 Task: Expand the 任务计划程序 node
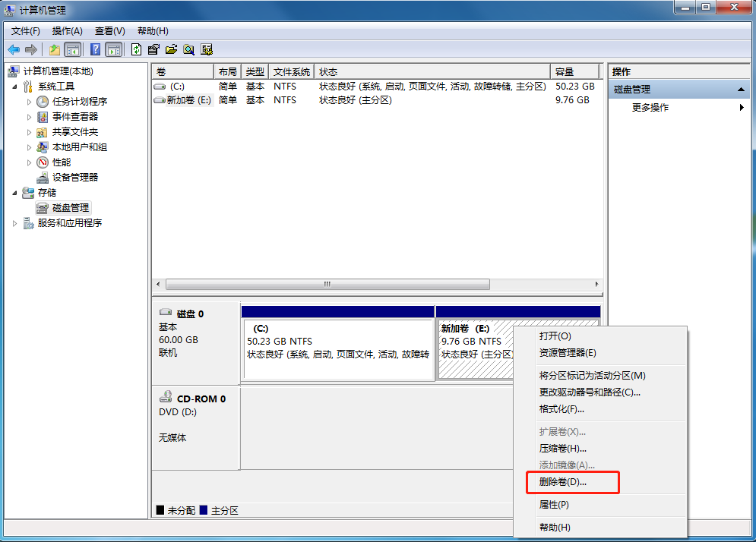(29, 102)
